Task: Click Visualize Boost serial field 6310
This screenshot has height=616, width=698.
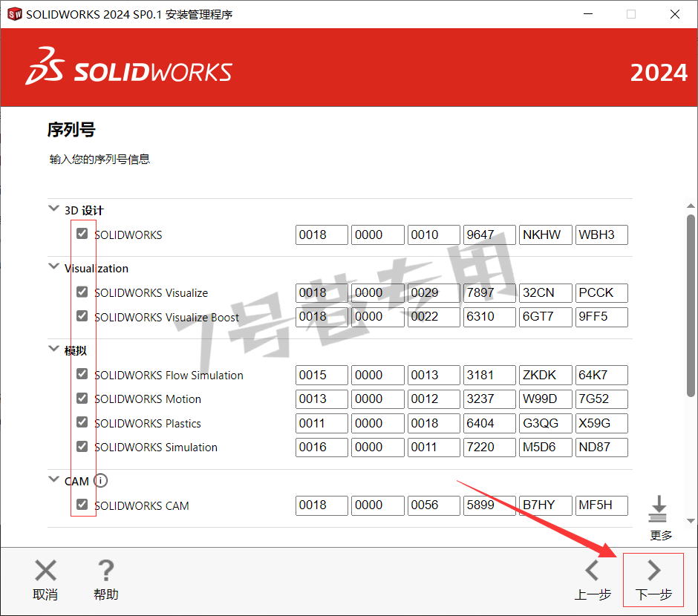Action: 489,317
